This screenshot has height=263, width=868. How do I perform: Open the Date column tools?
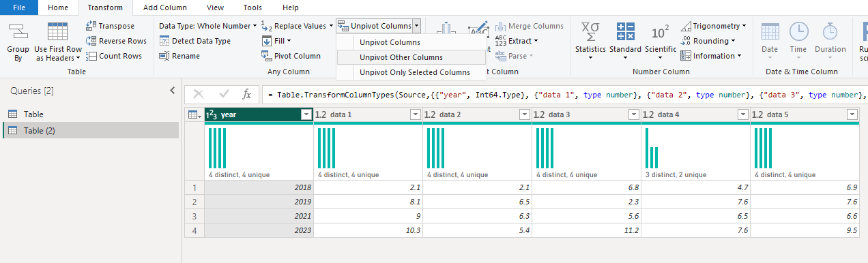(770, 42)
